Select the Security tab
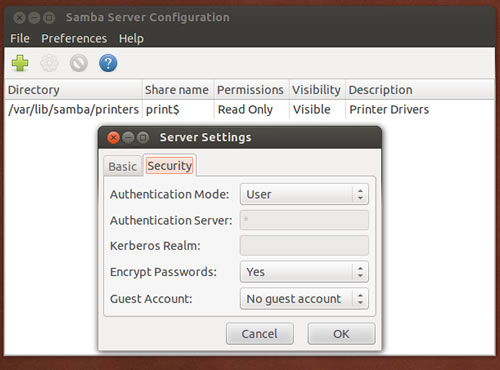The height and width of the screenshot is (370, 500). 170,165
